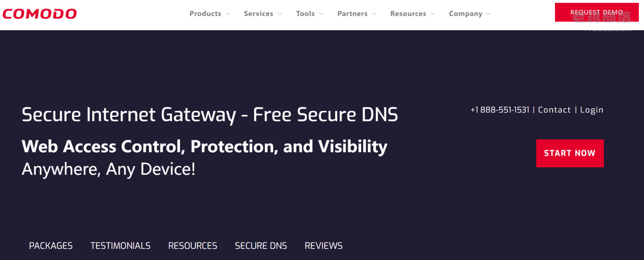Screen dimensions: 644x260
Task: Click the Start Now button
Action: [570, 153]
